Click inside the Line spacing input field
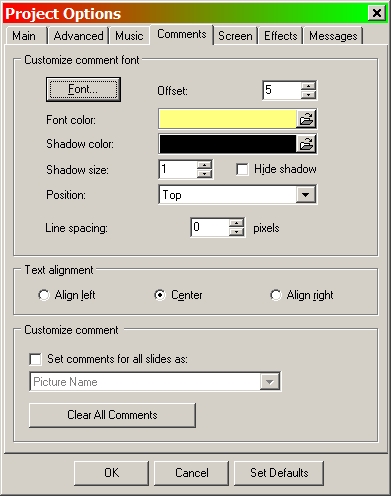This screenshot has height=496, width=391. pos(210,228)
